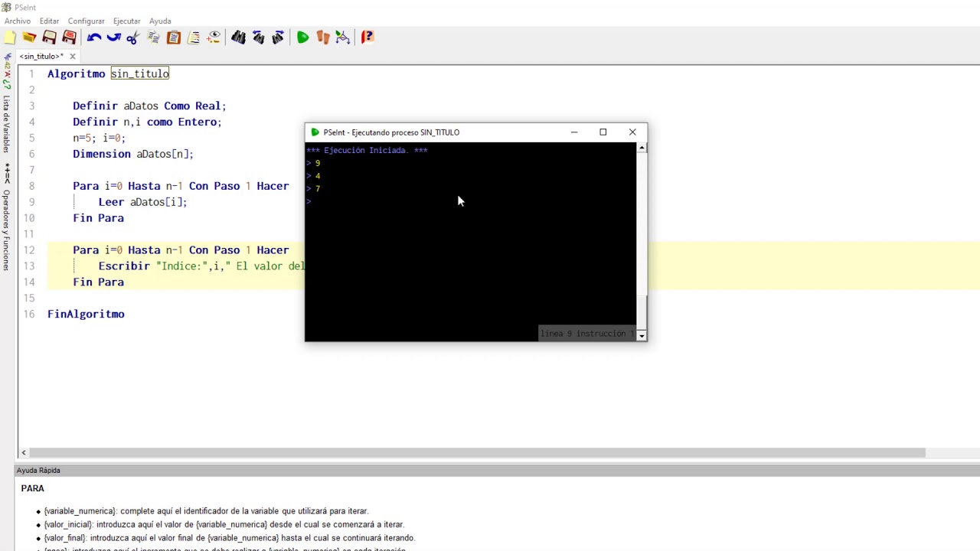Viewport: 980px width, 551px height.
Task: Click the 'PARA' heading in quick help
Action: (x=33, y=488)
